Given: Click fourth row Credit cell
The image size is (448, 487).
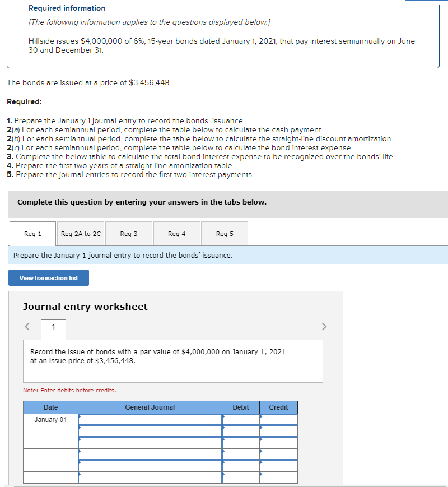Looking at the screenshot, I should pyautogui.click(x=278, y=454).
